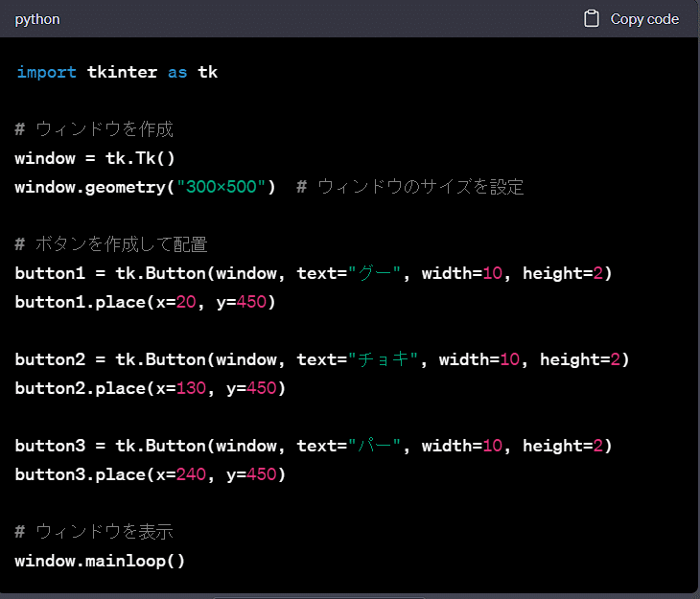700x599 pixels.
Task: Click the comment "# ボタンを作成して配置"
Action: [x=111, y=244]
